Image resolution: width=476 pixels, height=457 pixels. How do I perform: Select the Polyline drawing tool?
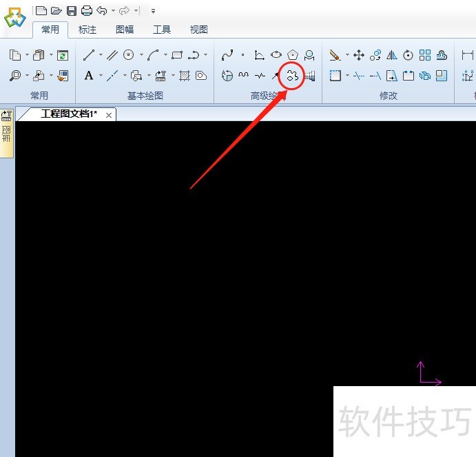click(x=194, y=55)
